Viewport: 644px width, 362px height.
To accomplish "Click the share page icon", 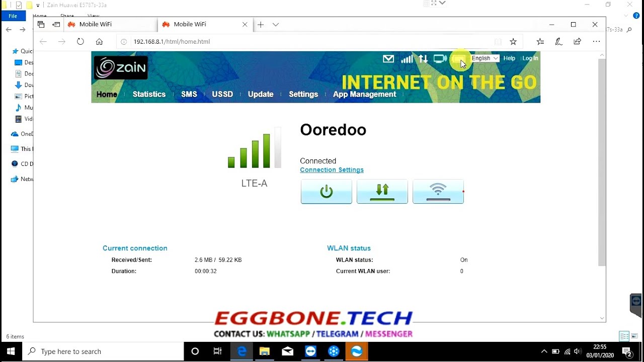I will [578, 42].
